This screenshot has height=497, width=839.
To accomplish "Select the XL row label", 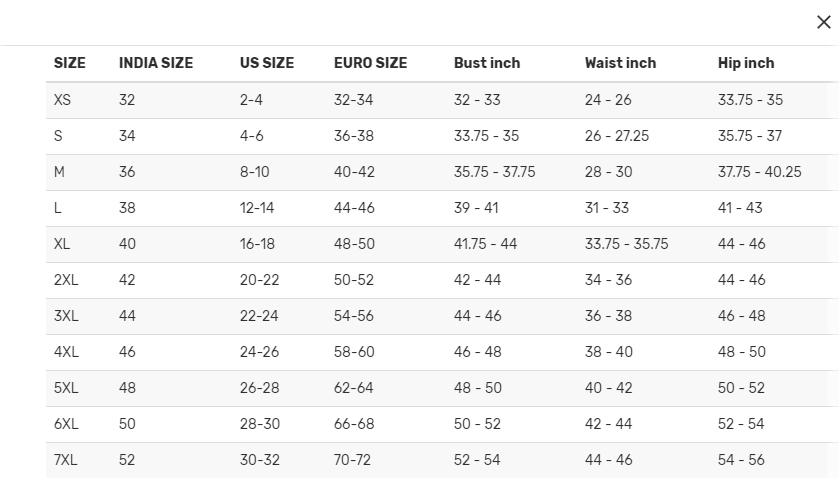I will [62, 244].
